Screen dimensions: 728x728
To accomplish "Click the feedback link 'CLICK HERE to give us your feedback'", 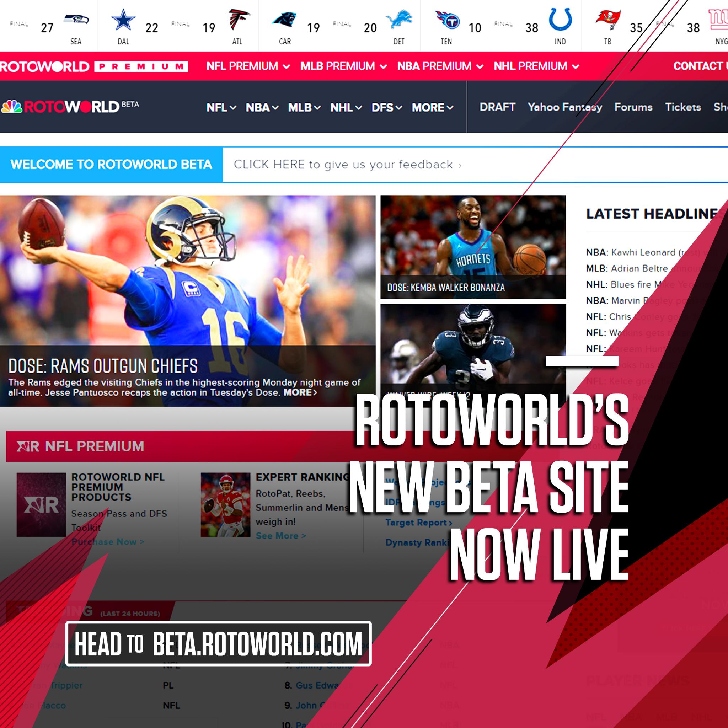I will point(347,165).
